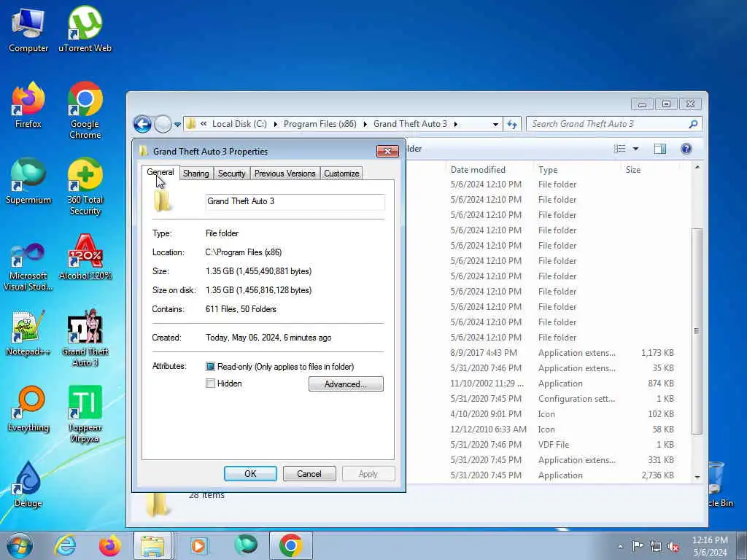
Task: Click the taskbar clock showing 12:16 PM
Action: coord(710,546)
